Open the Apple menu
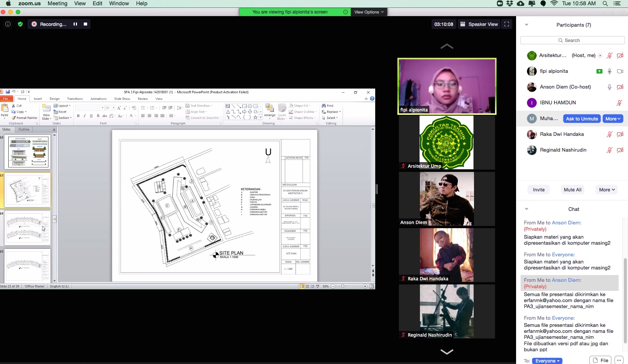The image size is (628, 364). 8,3
